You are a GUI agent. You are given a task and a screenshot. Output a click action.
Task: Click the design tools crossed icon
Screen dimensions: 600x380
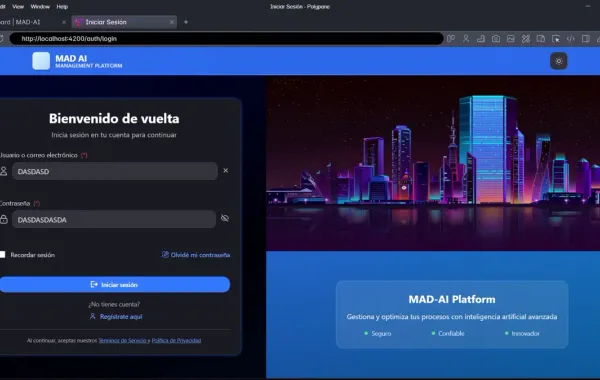pyautogui.click(x=526, y=39)
